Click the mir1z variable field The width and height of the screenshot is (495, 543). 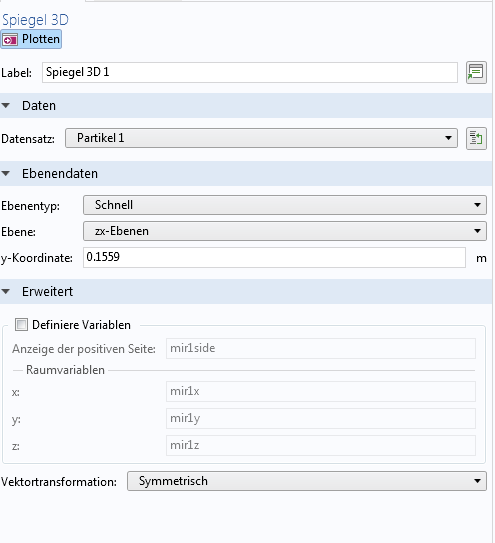(320, 445)
